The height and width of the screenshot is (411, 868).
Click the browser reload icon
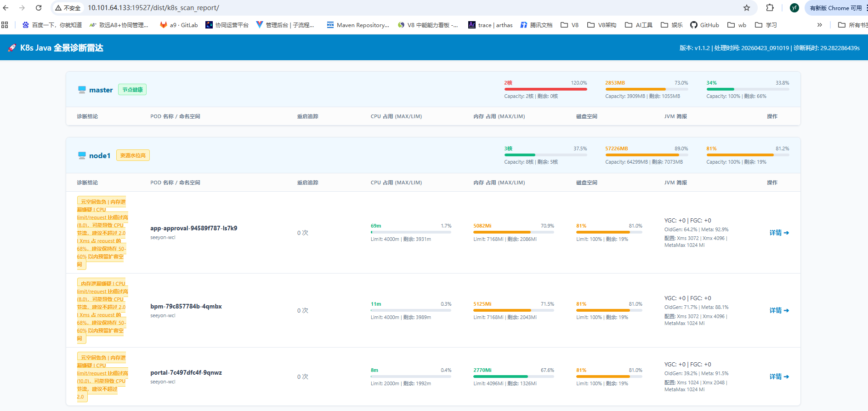[39, 8]
